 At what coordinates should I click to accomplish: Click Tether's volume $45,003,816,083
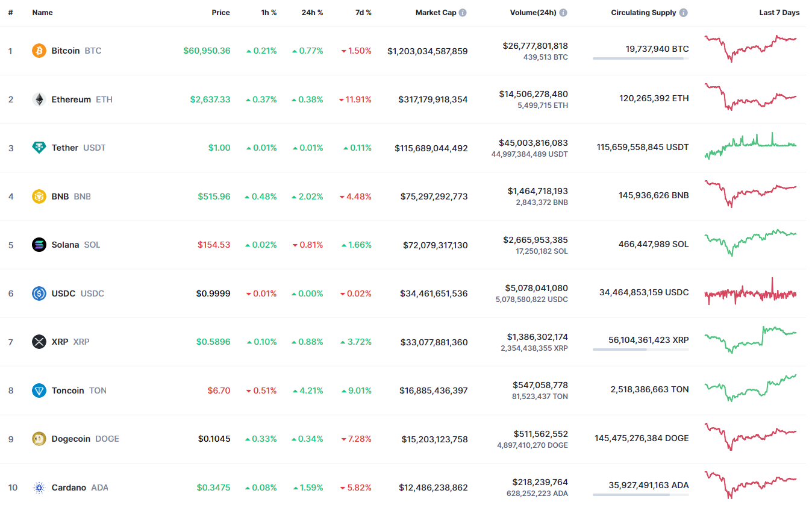[534, 143]
